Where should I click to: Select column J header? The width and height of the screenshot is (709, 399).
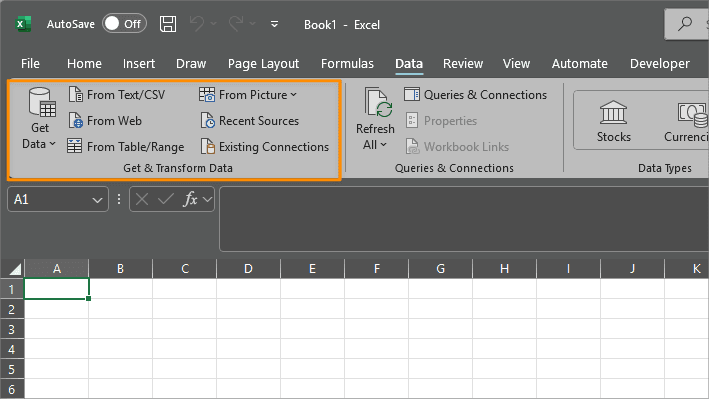pyautogui.click(x=632, y=269)
